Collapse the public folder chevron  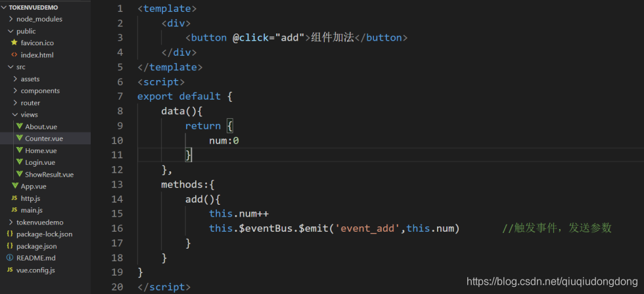11,31
